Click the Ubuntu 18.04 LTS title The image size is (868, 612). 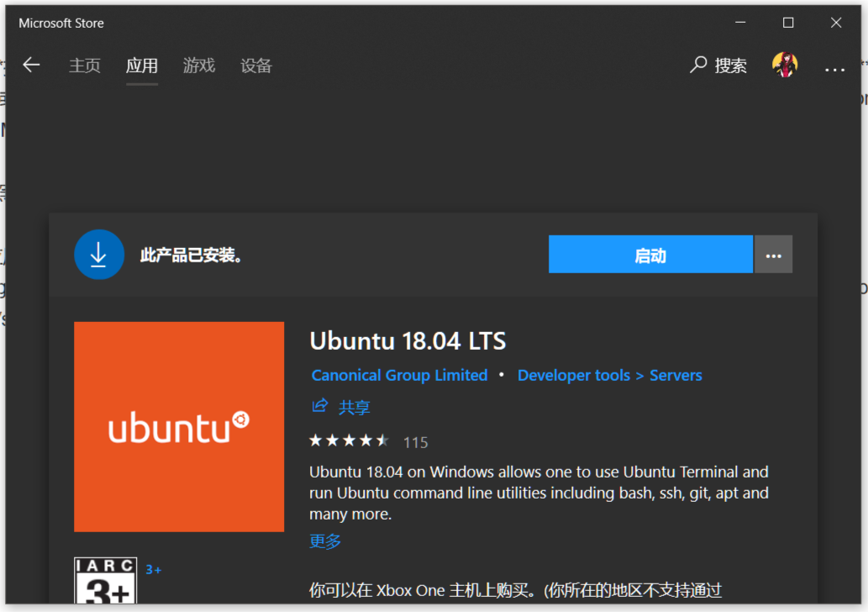408,341
